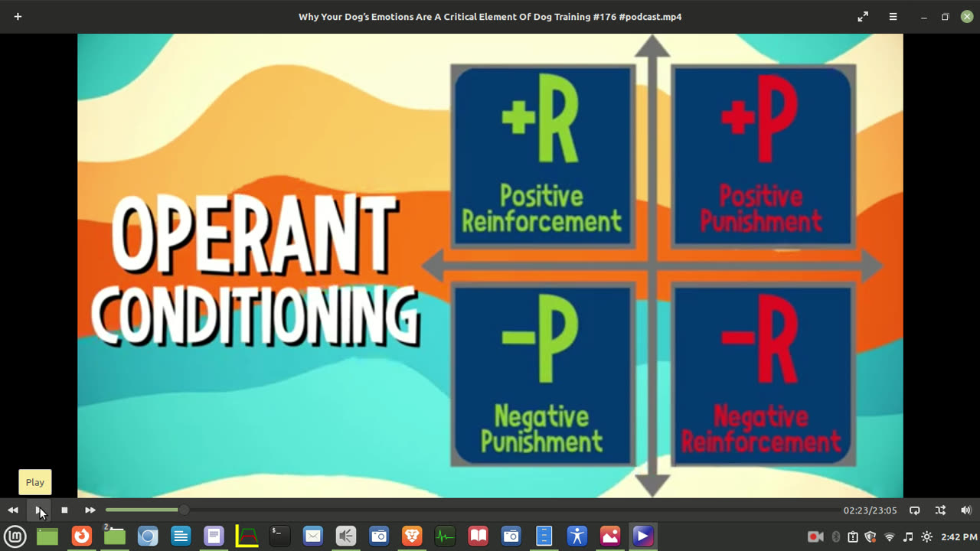This screenshot has width=980, height=551.
Task: Open the Chromium browser taskbar icon
Action: [x=148, y=536]
